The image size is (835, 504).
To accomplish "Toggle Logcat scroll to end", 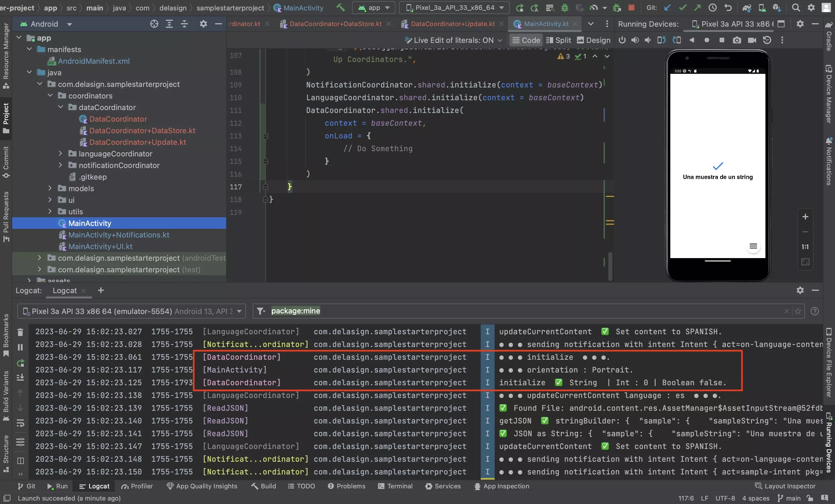I will (20, 377).
